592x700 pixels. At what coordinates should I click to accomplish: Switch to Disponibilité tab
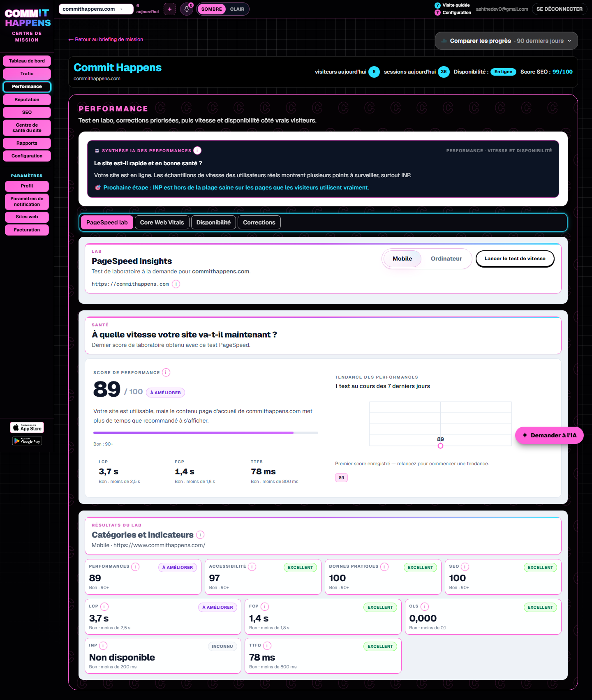point(213,222)
